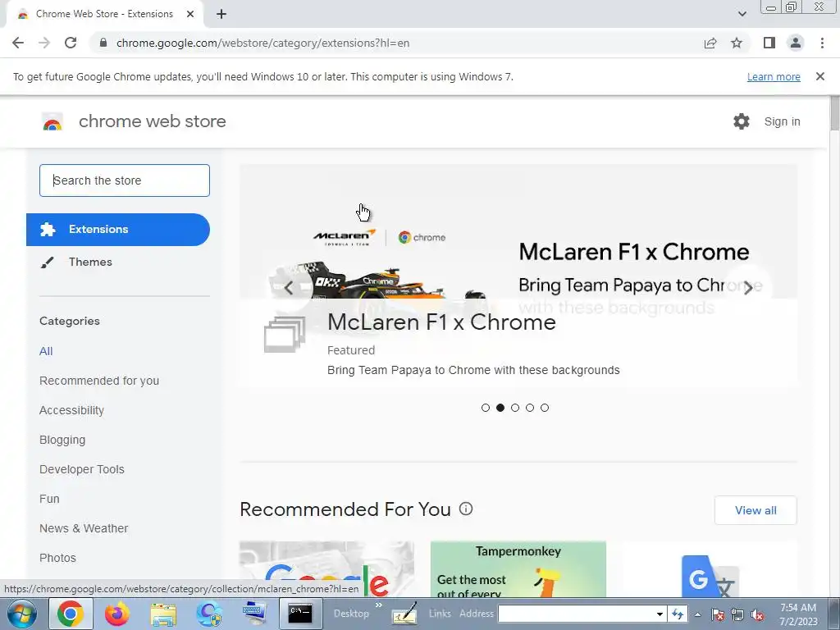
Task: Jump to first carousel slide dot
Action: [486, 408]
